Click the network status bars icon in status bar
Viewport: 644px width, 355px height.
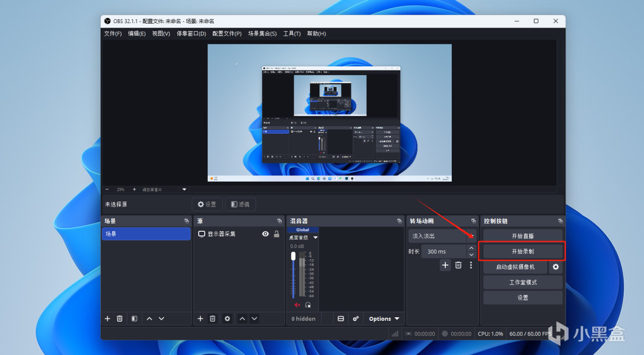pyautogui.click(x=395, y=333)
